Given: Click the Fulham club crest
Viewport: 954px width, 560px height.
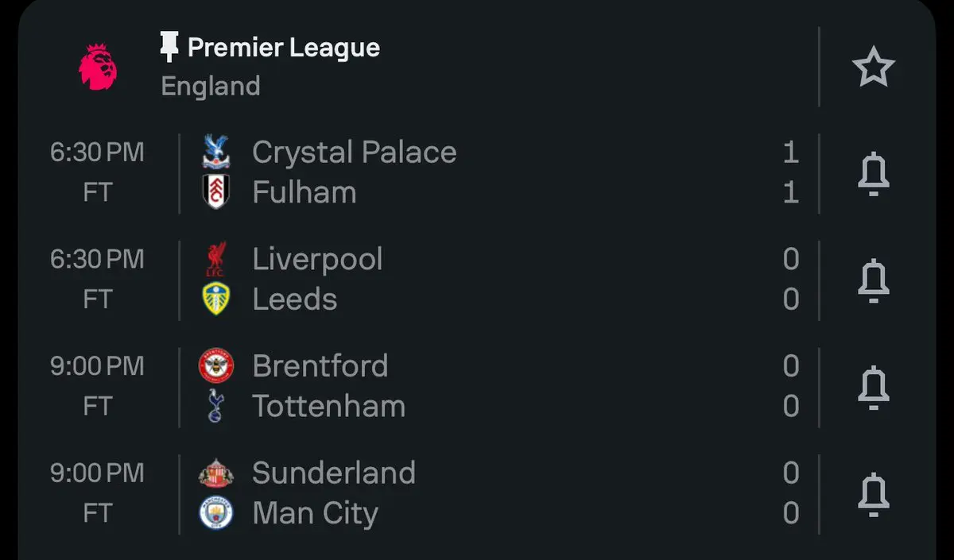Looking at the screenshot, I should (215, 193).
